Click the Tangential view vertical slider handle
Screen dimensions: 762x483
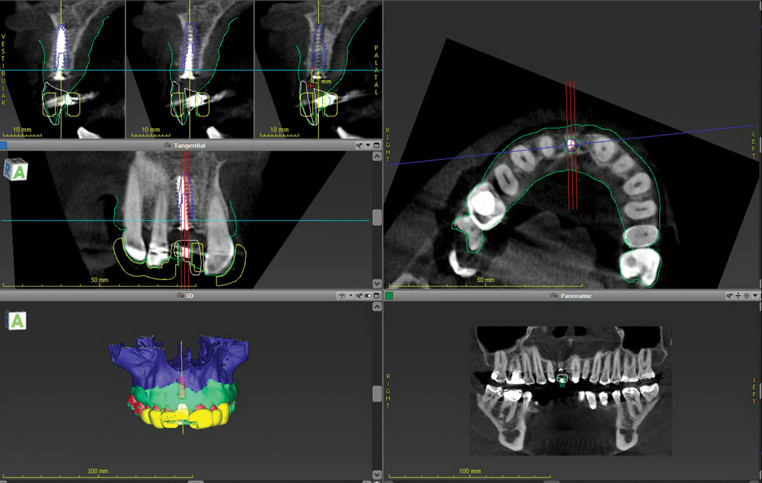point(376,217)
